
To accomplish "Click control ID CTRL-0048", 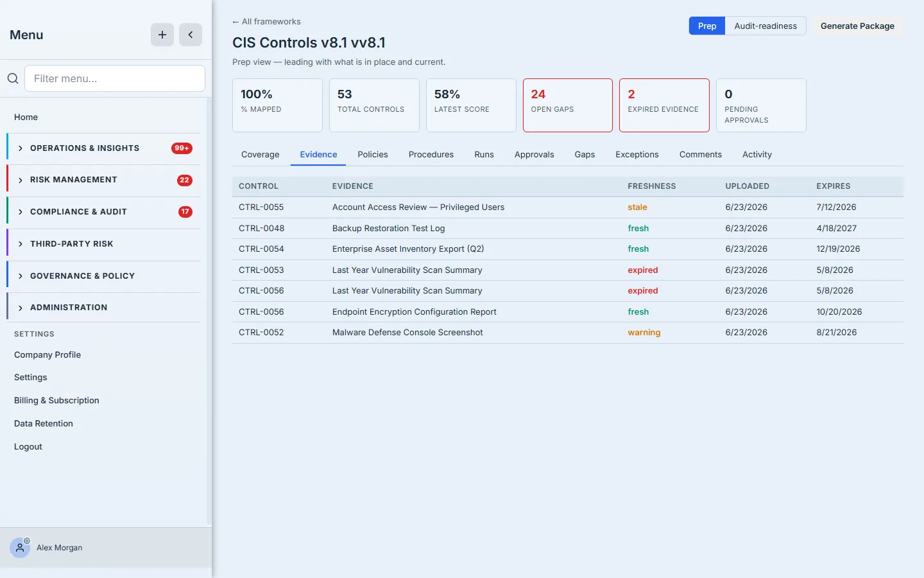I will (x=261, y=229).
